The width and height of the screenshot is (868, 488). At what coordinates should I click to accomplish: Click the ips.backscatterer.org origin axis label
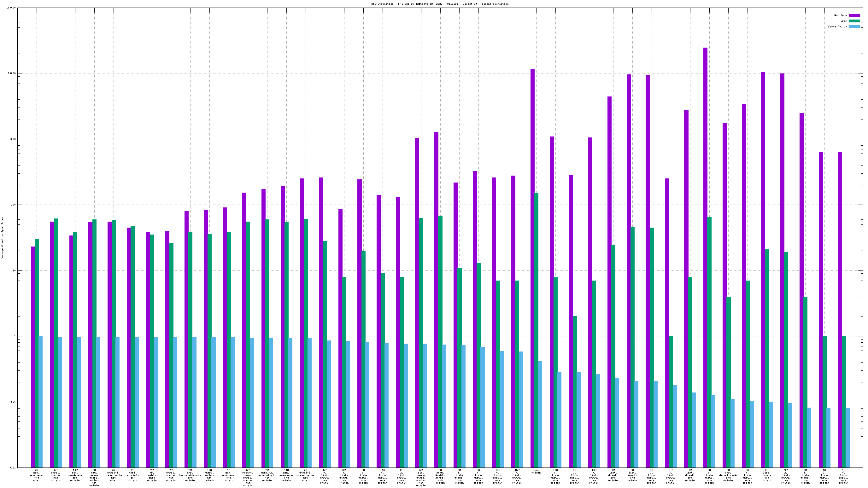point(190,475)
